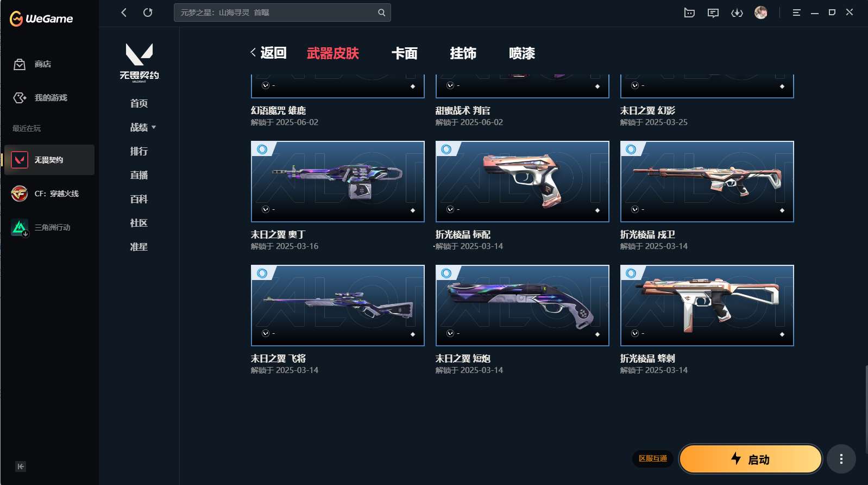Expand variant chevron on 折光棱晶 标配 card

(x=450, y=209)
